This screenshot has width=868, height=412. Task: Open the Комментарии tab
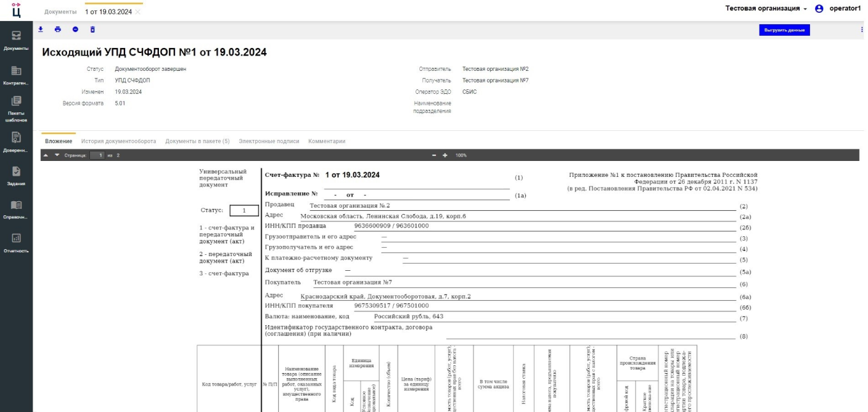(x=327, y=141)
